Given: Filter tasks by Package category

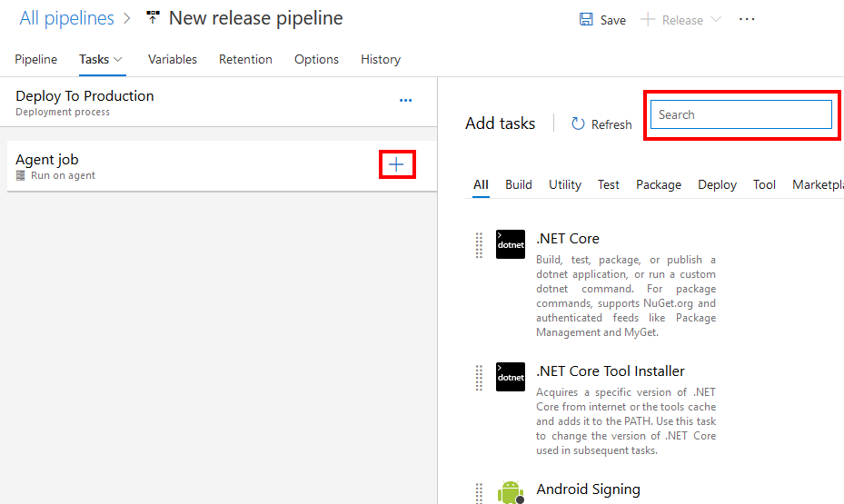Looking at the screenshot, I should (x=659, y=184).
